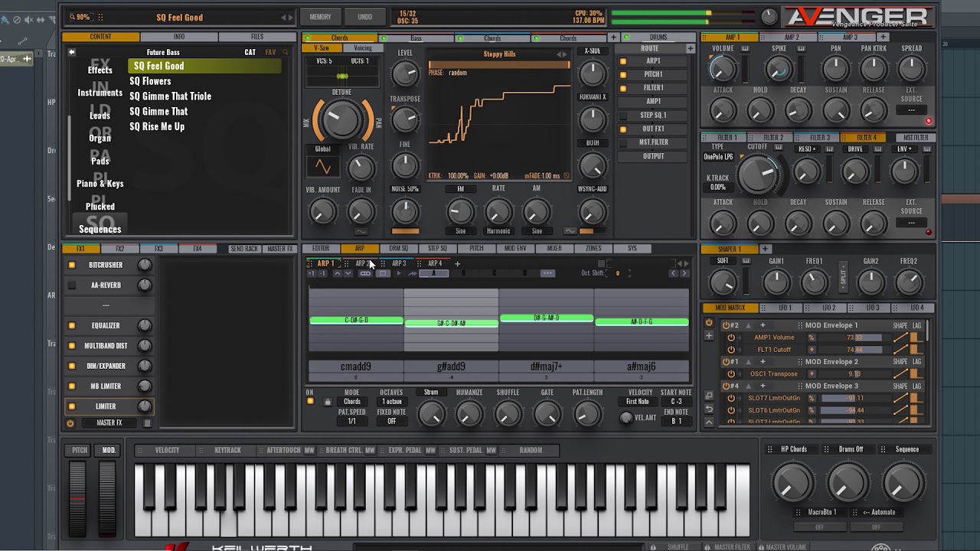Open the OCTAVES dropdown showing 1 octave

tap(392, 402)
